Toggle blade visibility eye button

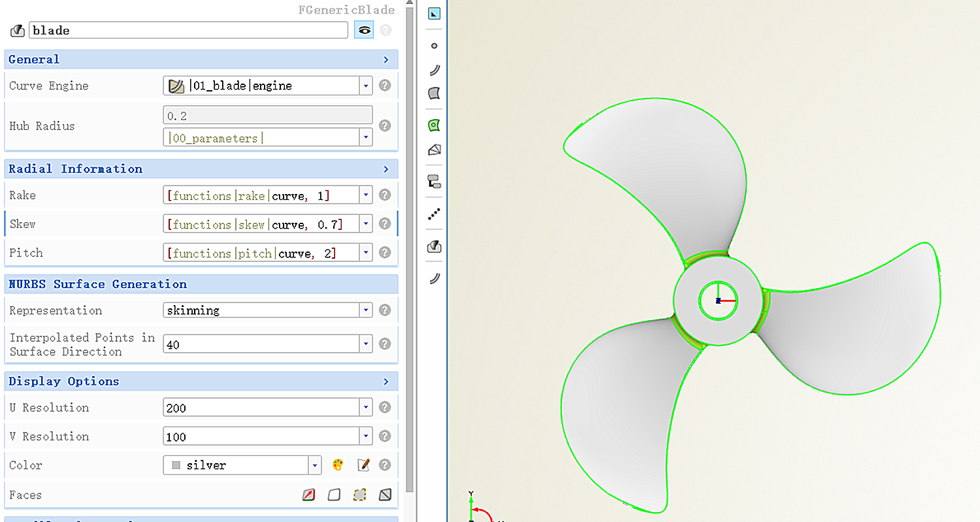364,30
